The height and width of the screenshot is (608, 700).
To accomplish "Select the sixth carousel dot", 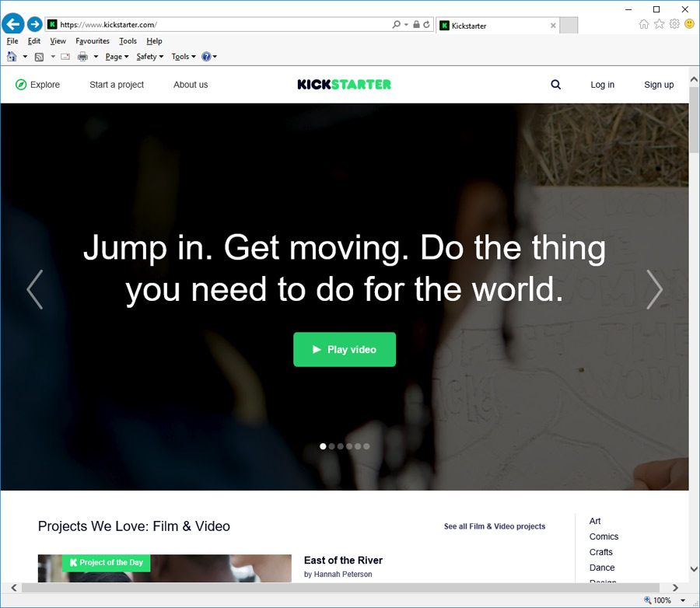I will (x=366, y=446).
